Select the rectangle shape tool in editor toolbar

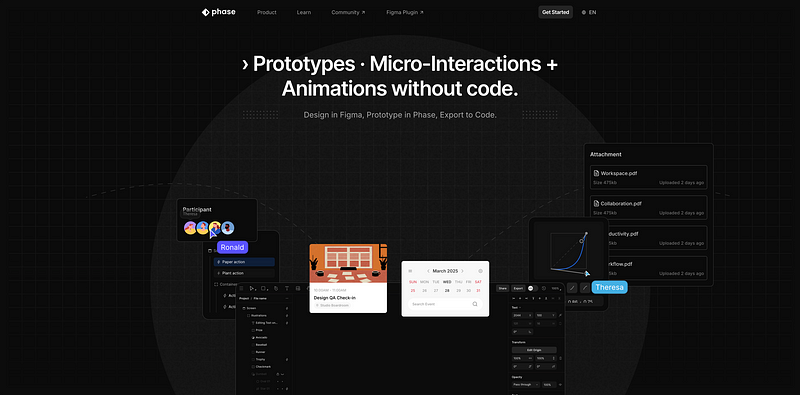click(264, 288)
